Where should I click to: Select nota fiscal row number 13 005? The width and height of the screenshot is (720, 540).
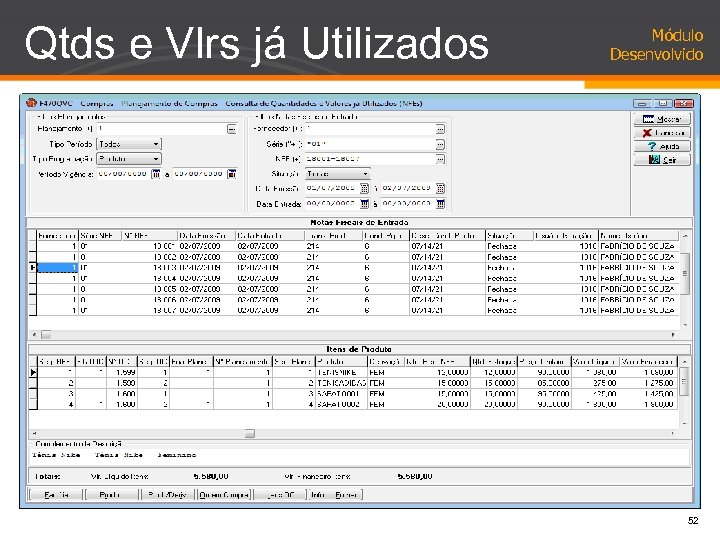pyautogui.click(x=354, y=289)
